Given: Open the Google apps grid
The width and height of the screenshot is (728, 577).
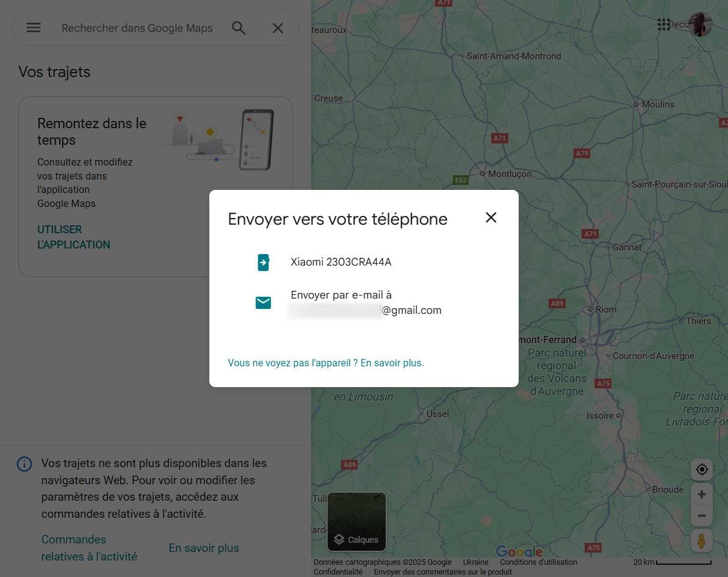Looking at the screenshot, I should pyautogui.click(x=663, y=24).
